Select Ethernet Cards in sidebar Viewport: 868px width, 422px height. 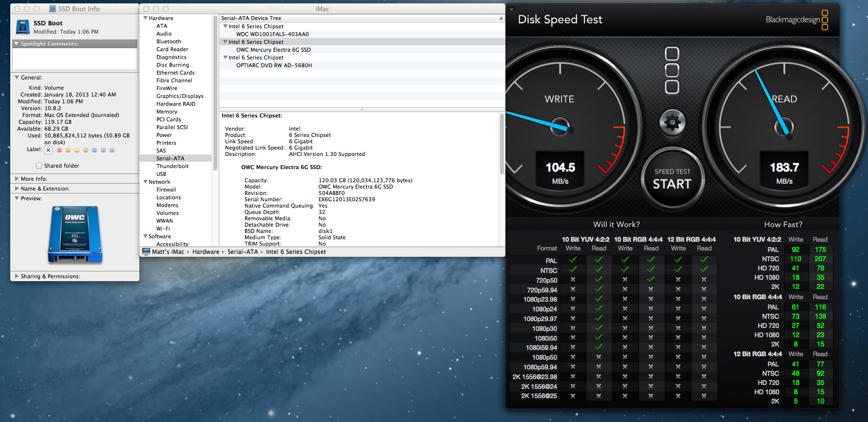[x=175, y=73]
